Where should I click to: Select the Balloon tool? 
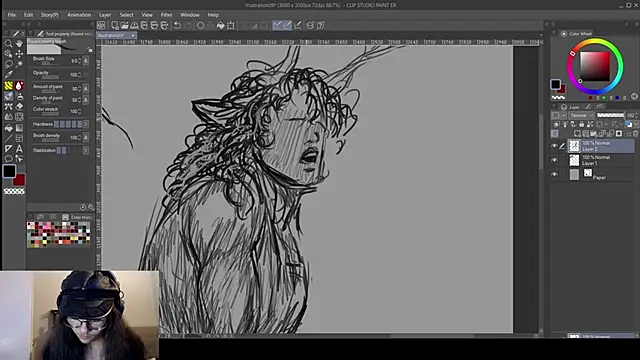point(8,159)
